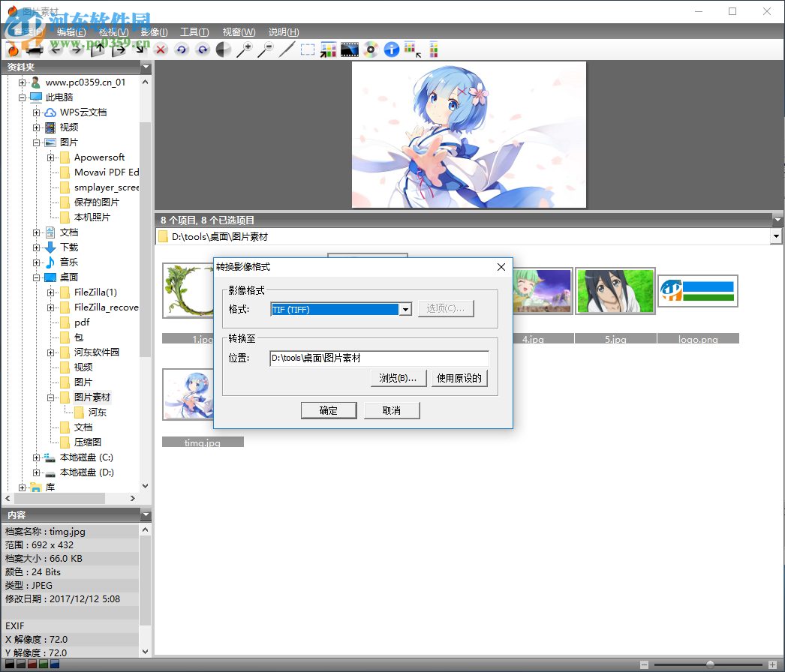The image size is (785, 672).
Task: Open the 工具(T) menu
Action: (194, 32)
